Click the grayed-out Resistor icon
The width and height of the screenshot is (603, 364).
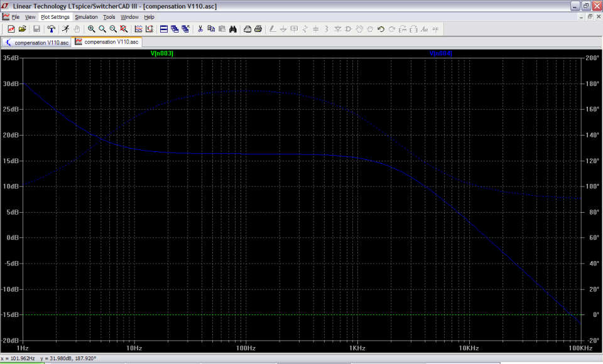tap(305, 29)
